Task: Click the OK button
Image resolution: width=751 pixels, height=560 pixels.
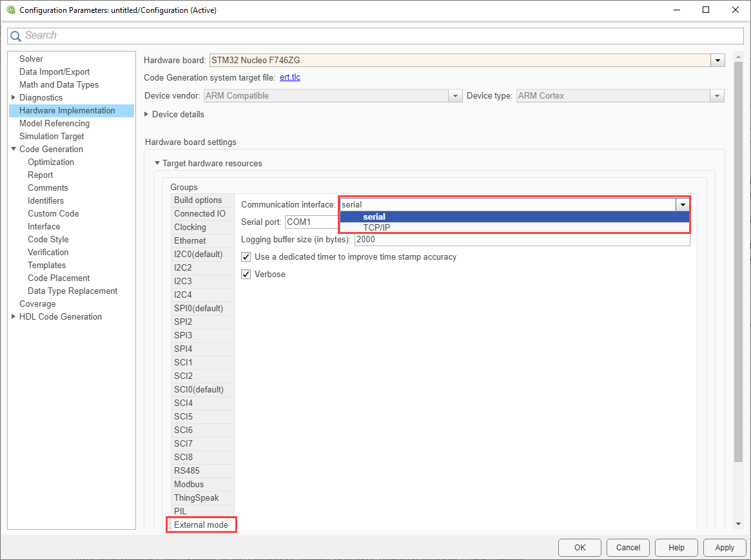Action: pos(580,548)
